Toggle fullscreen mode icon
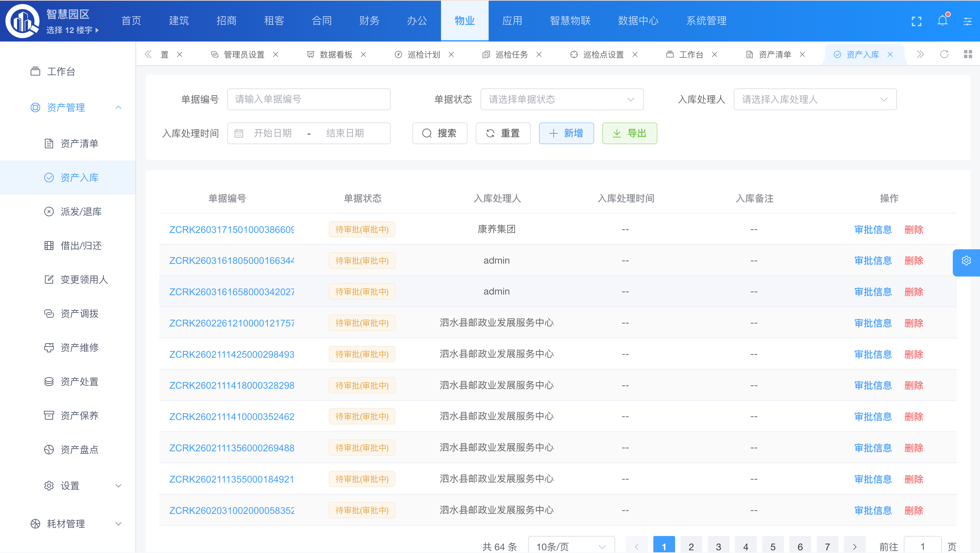Image resolution: width=980 pixels, height=553 pixels. [916, 21]
